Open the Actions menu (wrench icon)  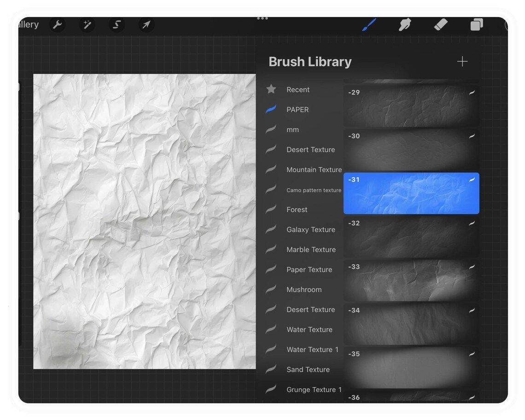tap(57, 25)
